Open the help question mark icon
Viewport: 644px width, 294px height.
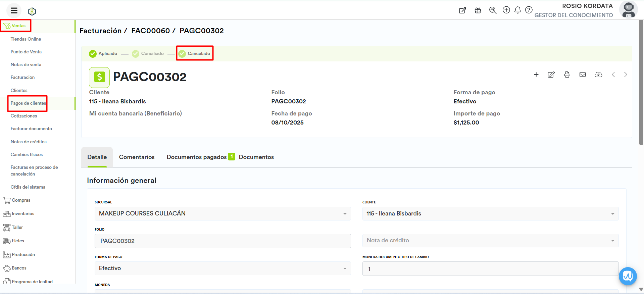point(529,10)
